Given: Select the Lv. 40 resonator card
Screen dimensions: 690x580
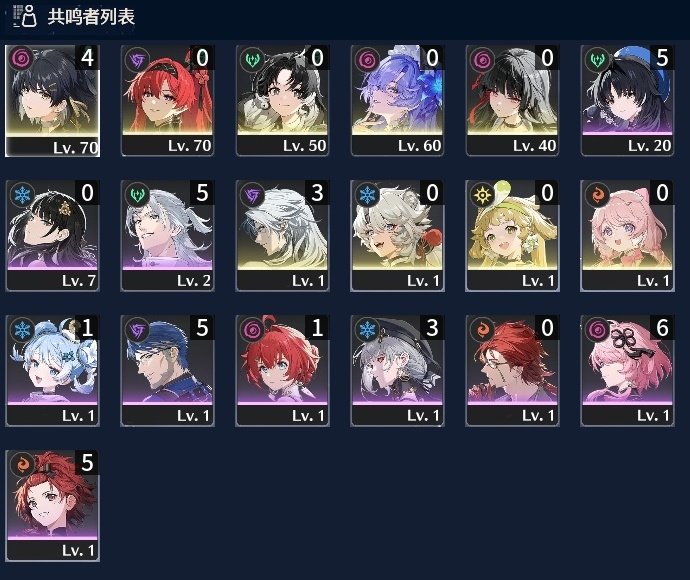Looking at the screenshot, I should [x=513, y=101].
